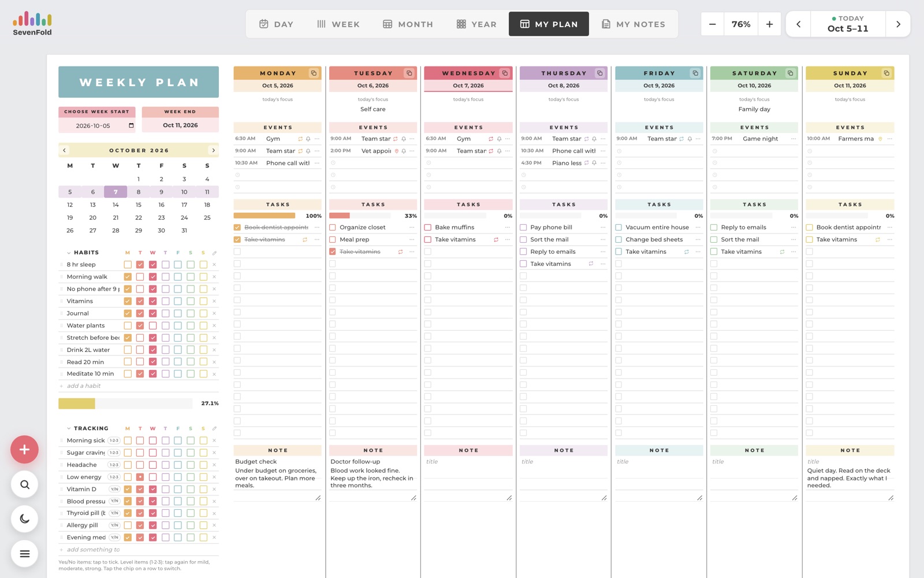Delete the Water plants habit row

[214, 325]
